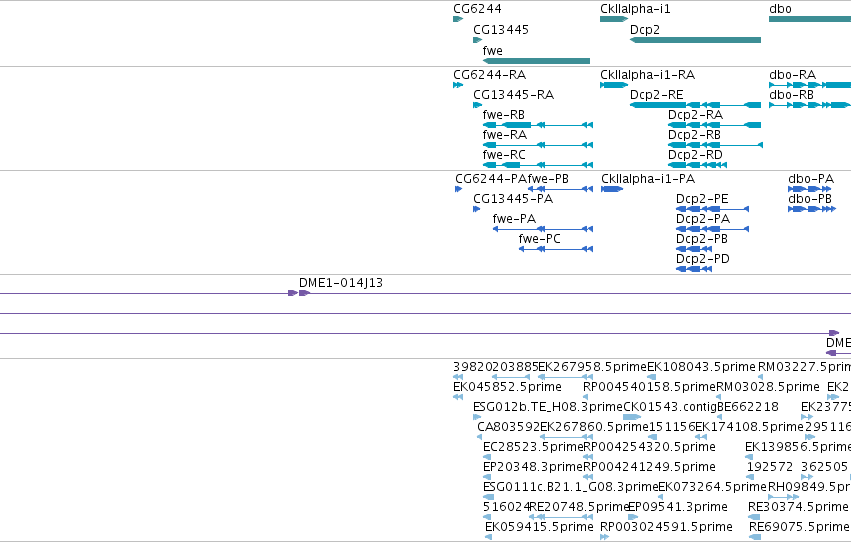
Task: Select the RM03028.5prime EST label
Action: 768,387
